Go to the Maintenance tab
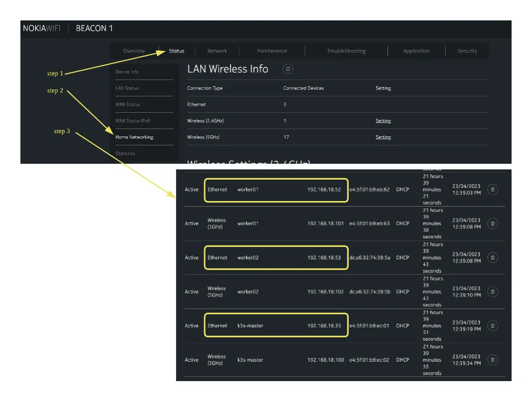The height and width of the screenshot is (401, 532). [272, 51]
